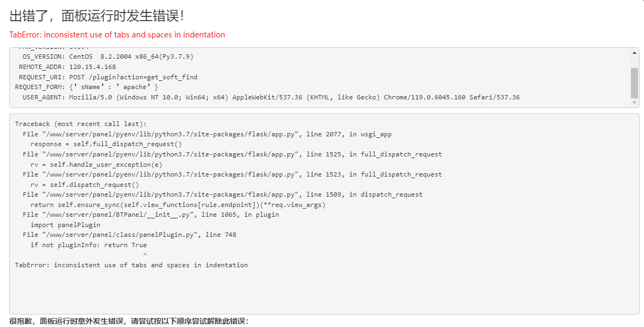This screenshot has height=327, width=644.
Task: Click the final TabError line in the traceback
Action: [132, 265]
